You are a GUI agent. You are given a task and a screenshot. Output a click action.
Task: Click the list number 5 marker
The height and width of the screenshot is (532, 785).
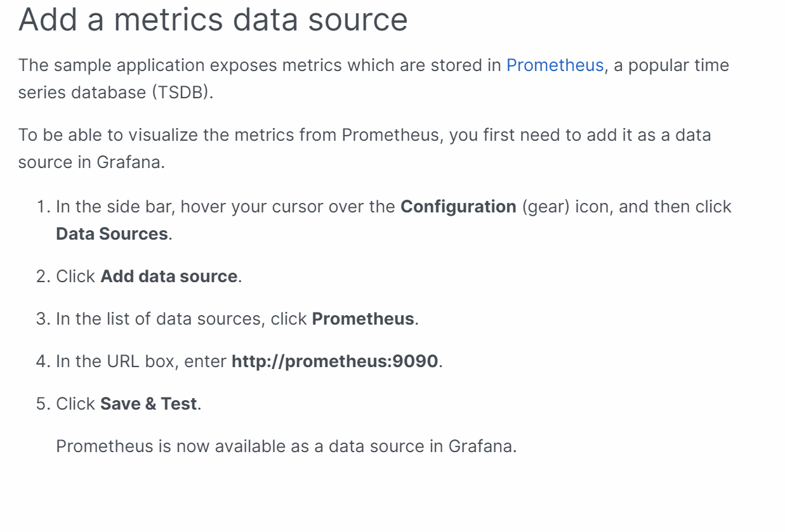click(x=43, y=404)
